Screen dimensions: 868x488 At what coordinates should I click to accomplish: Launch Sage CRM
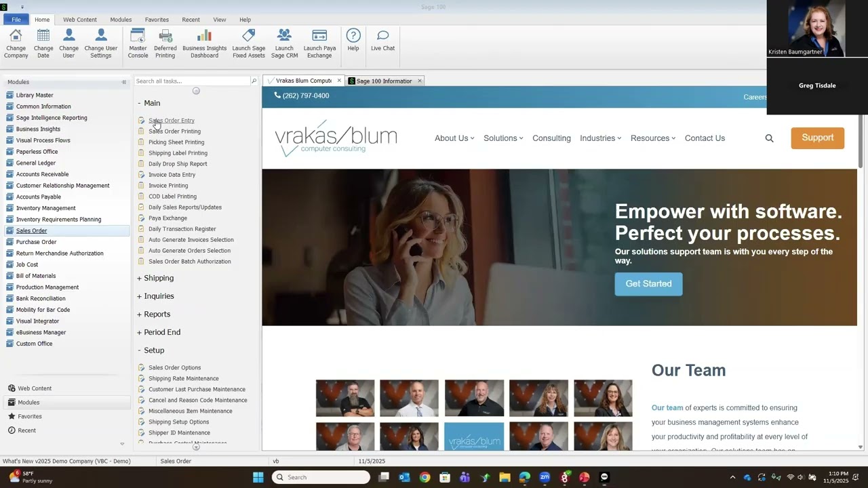(284, 43)
